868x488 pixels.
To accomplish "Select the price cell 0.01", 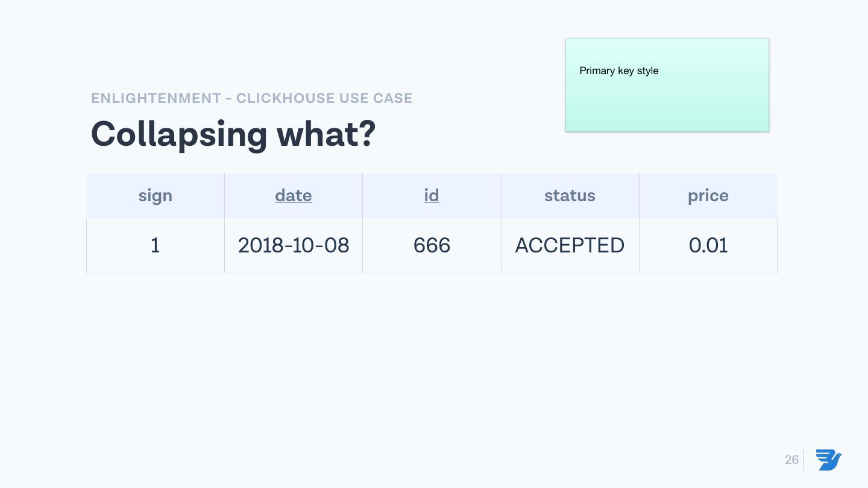I will click(x=708, y=245).
